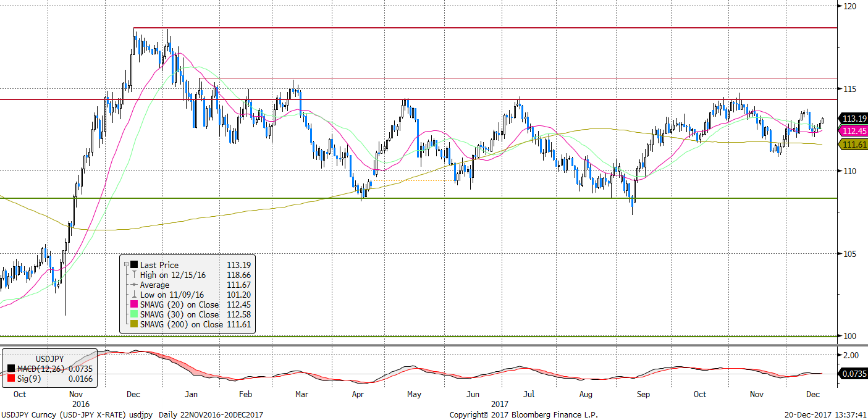
Task: Click the Average marker icon in legend
Action: pyautogui.click(x=133, y=285)
